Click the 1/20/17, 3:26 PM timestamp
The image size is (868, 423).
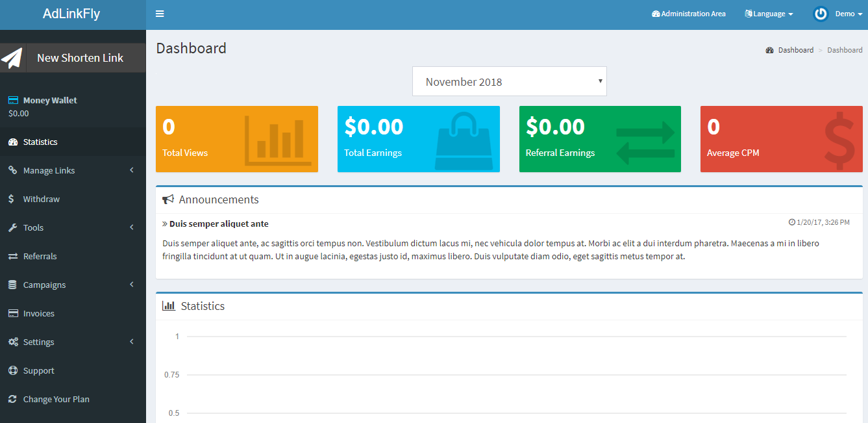(823, 222)
